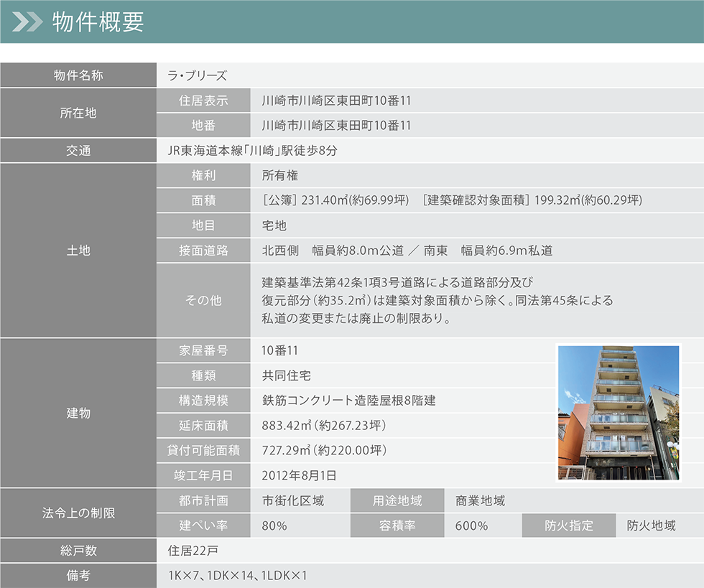Click the 物件概要 header title
Screen dimensions: 704x588
pos(98,22)
